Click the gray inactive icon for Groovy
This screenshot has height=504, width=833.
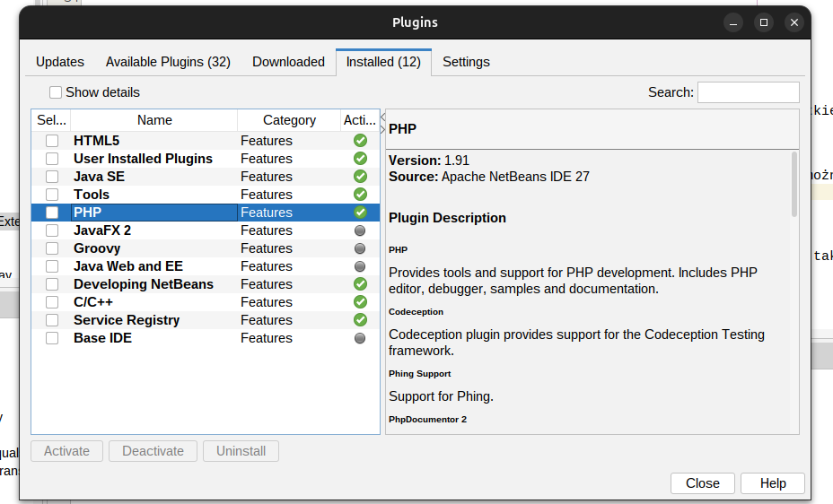360,248
